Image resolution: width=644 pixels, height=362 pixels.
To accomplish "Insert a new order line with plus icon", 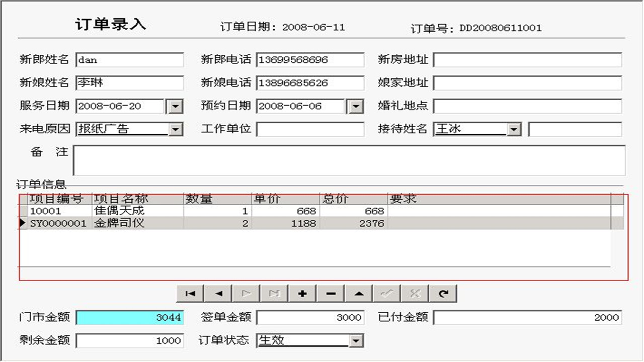I will (301, 294).
